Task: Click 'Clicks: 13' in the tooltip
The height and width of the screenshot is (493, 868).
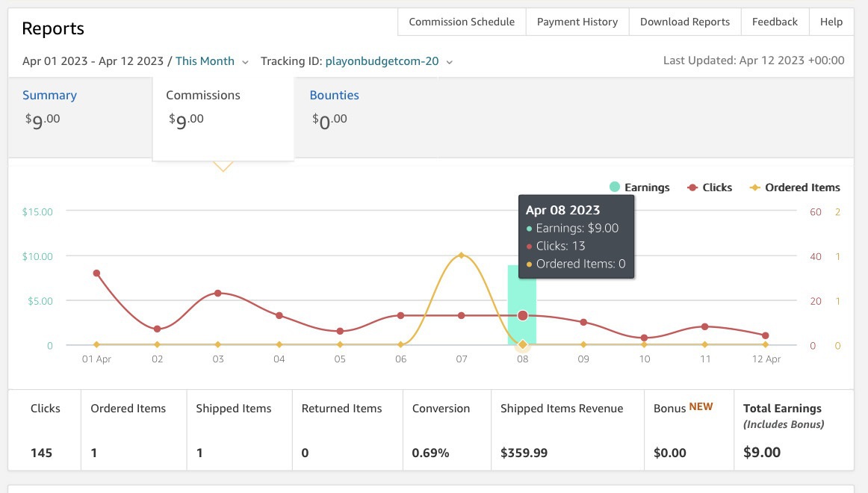Action: pos(560,246)
